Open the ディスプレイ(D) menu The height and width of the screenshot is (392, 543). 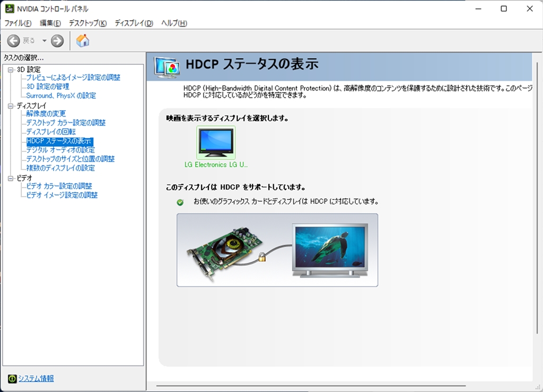coord(134,23)
